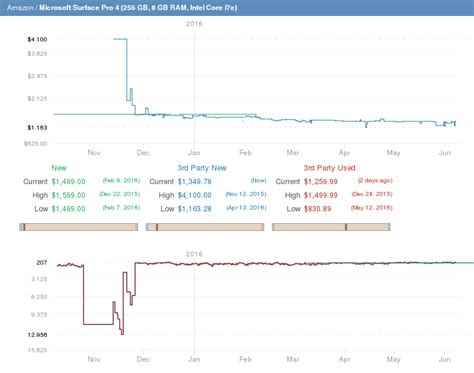Viewport: 474px width, 373px height.
Task: Select the 3rd Party Used legend label
Action: [329, 168]
